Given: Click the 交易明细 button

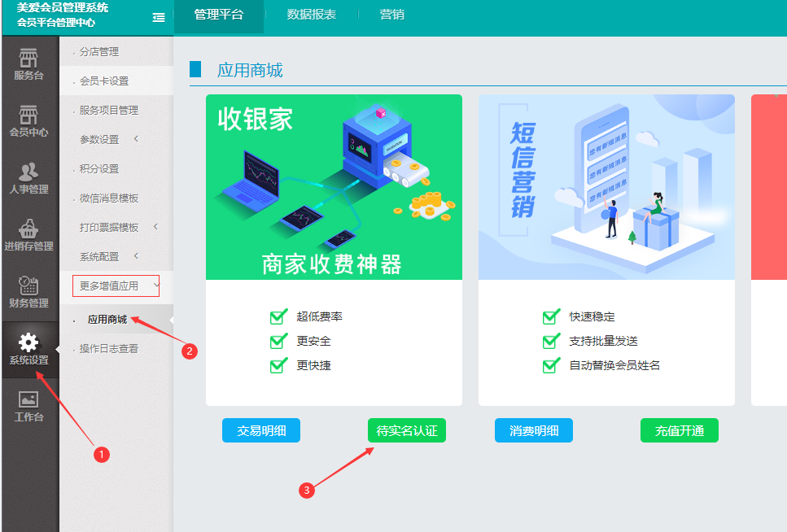Looking at the screenshot, I should pyautogui.click(x=260, y=430).
